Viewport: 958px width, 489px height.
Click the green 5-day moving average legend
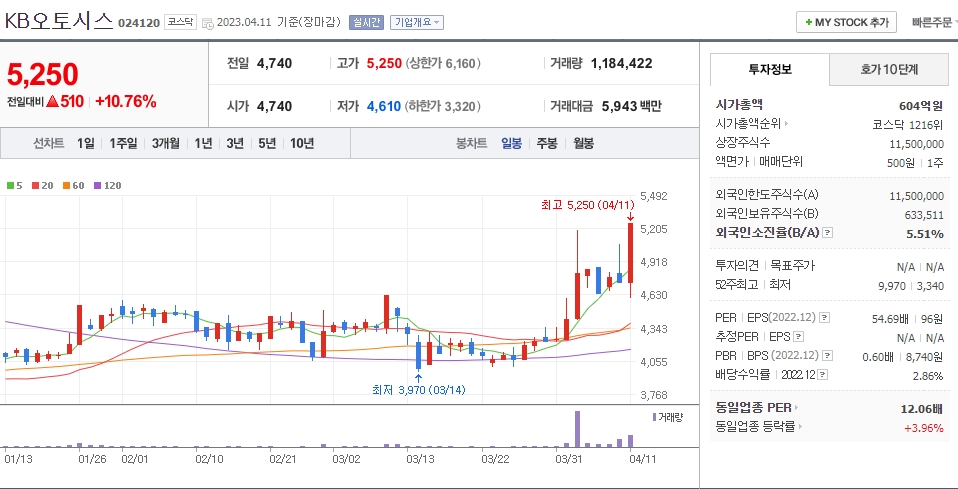15,185
